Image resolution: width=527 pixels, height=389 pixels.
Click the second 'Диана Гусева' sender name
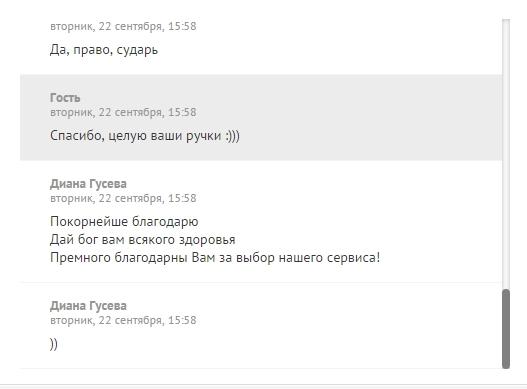pos(88,306)
